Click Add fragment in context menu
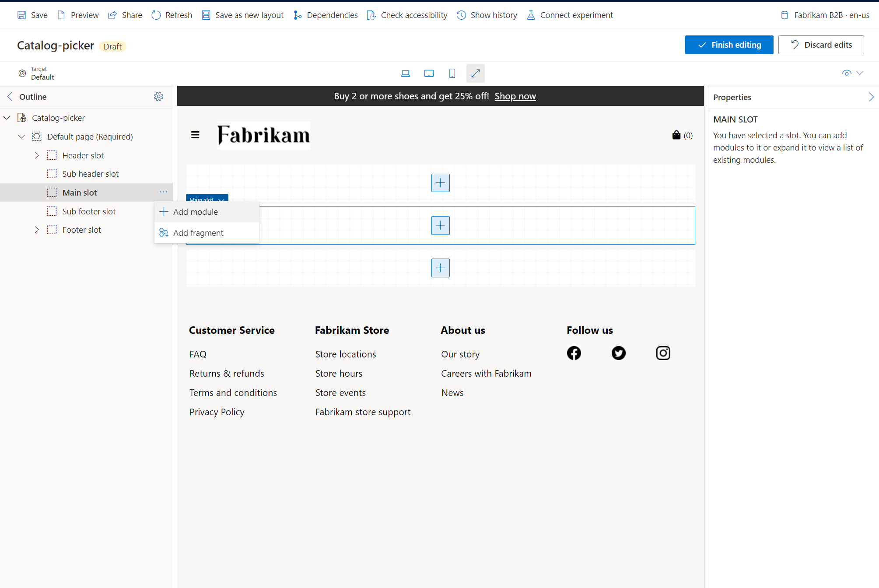Image resolution: width=879 pixels, height=588 pixels. (x=198, y=232)
